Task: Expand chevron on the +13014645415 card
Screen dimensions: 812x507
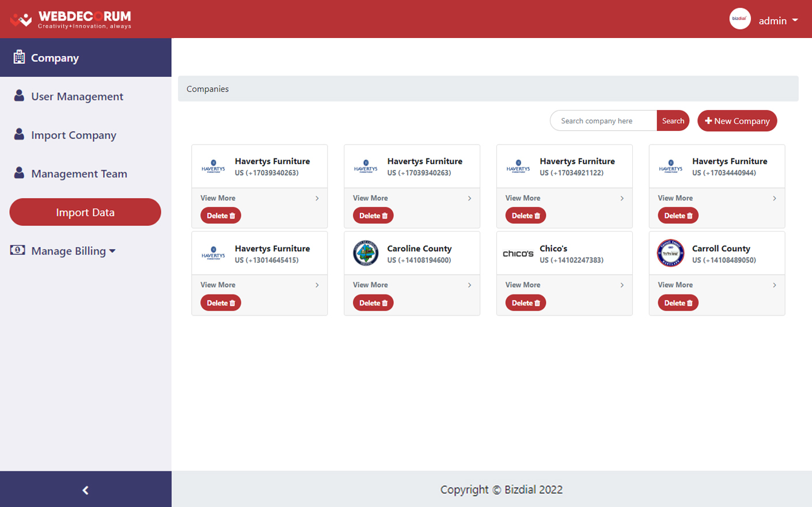Action: tap(317, 285)
